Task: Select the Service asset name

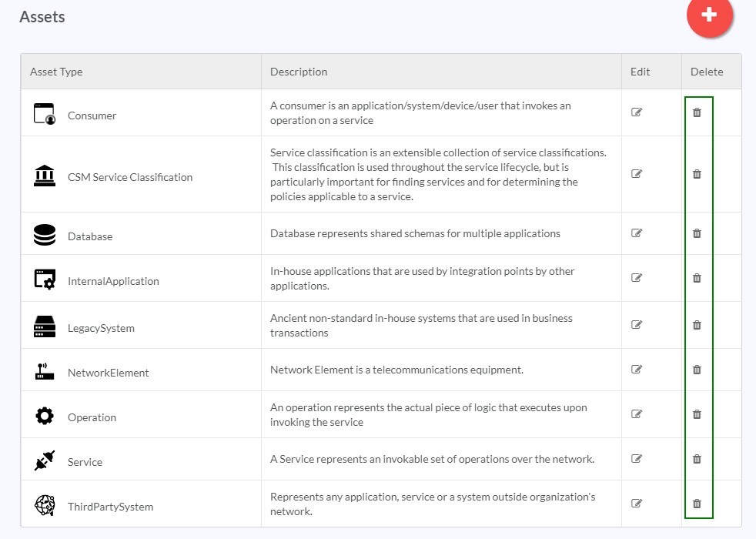Action: (85, 462)
